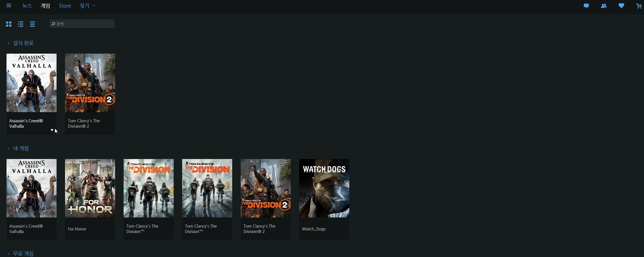Viewport: 644px width, 257px height.
Task: Click in the 검색 search field
Action: pyautogui.click(x=82, y=24)
